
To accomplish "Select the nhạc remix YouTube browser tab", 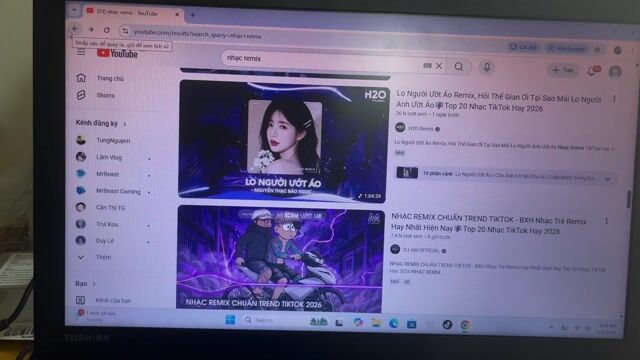I will tap(131, 12).
